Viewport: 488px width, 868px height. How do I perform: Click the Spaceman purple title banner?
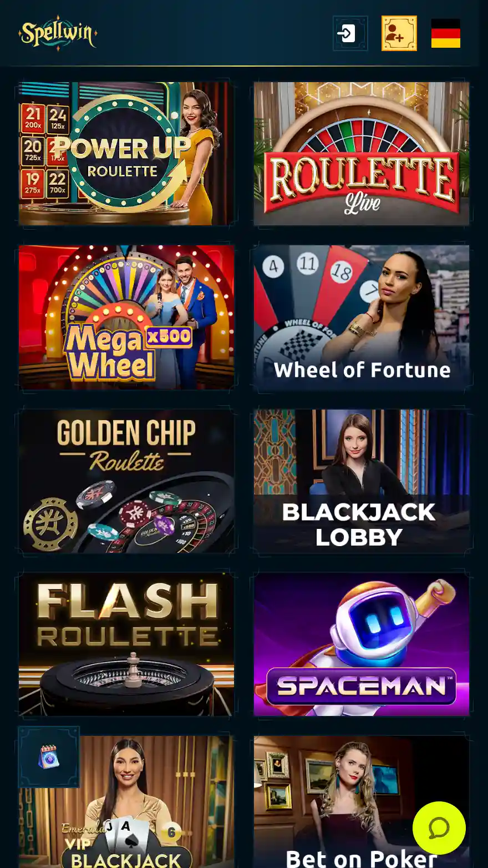[x=362, y=686]
